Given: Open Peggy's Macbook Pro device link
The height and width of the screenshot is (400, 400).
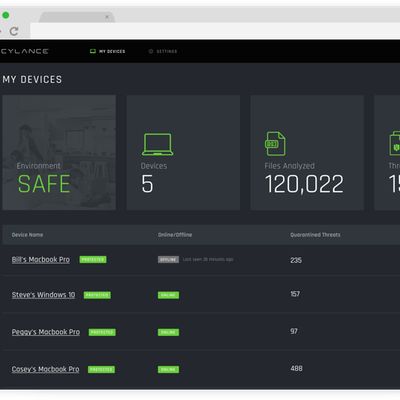Looking at the screenshot, I should [x=46, y=332].
